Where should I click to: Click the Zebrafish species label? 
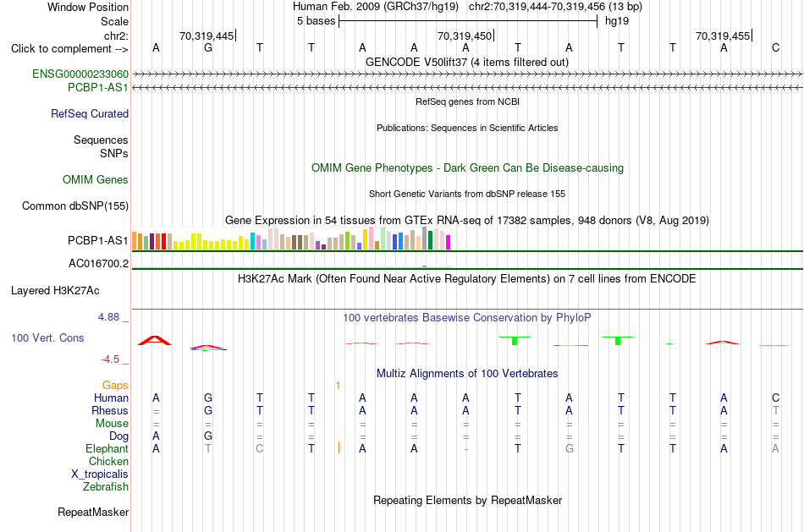[x=106, y=487]
